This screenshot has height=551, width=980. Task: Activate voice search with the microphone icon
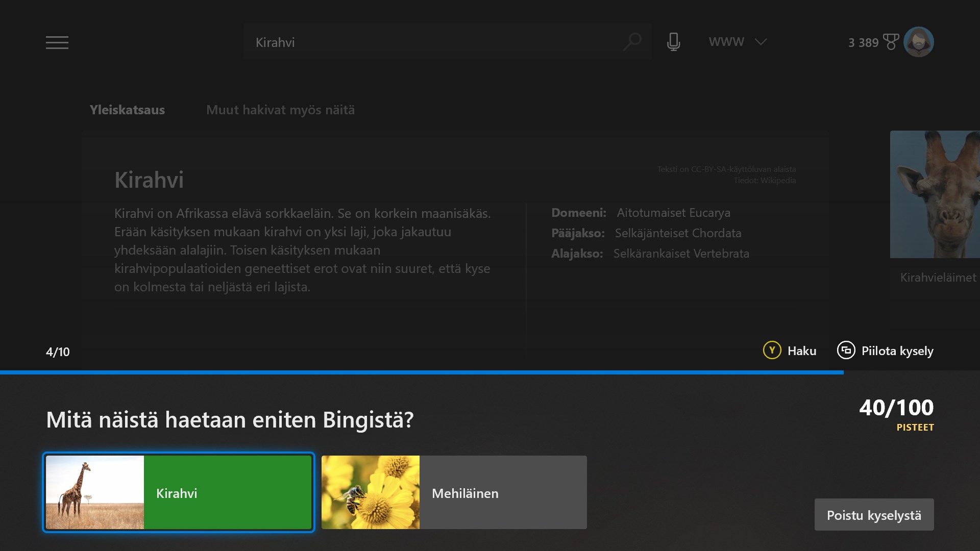pyautogui.click(x=673, y=41)
